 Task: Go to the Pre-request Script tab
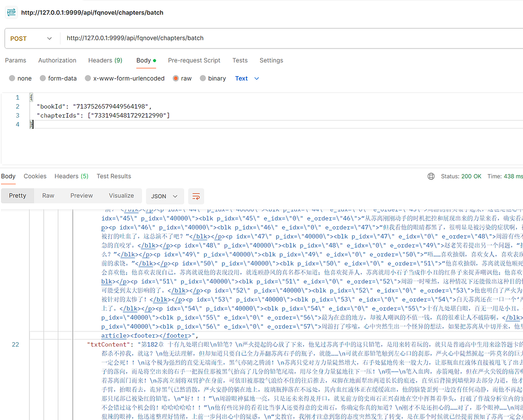pos(194,60)
